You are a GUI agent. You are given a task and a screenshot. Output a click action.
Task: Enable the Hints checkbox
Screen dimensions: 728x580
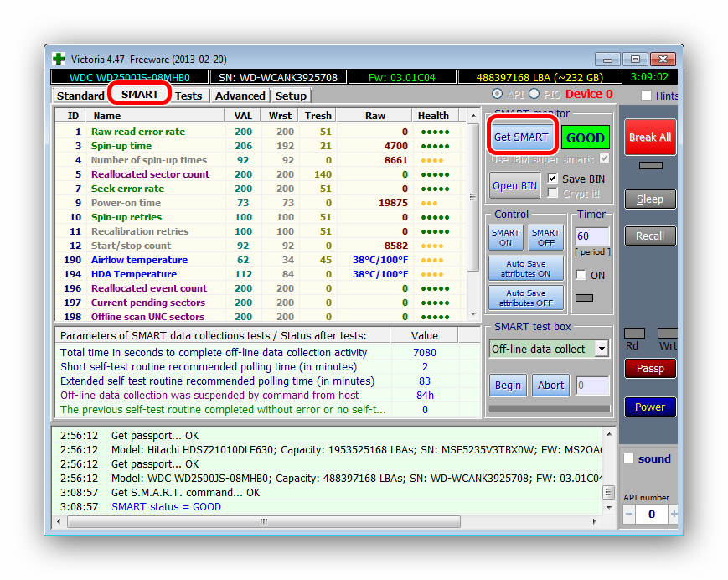click(x=646, y=96)
